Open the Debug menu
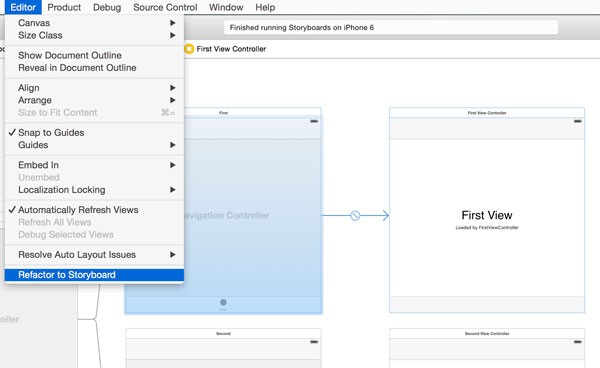 tap(107, 7)
